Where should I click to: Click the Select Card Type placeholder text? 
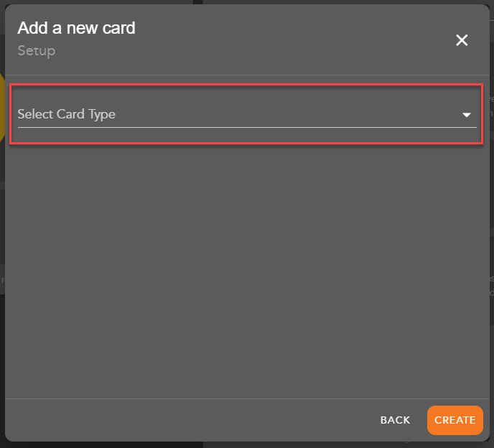click(x=67, y=114)
